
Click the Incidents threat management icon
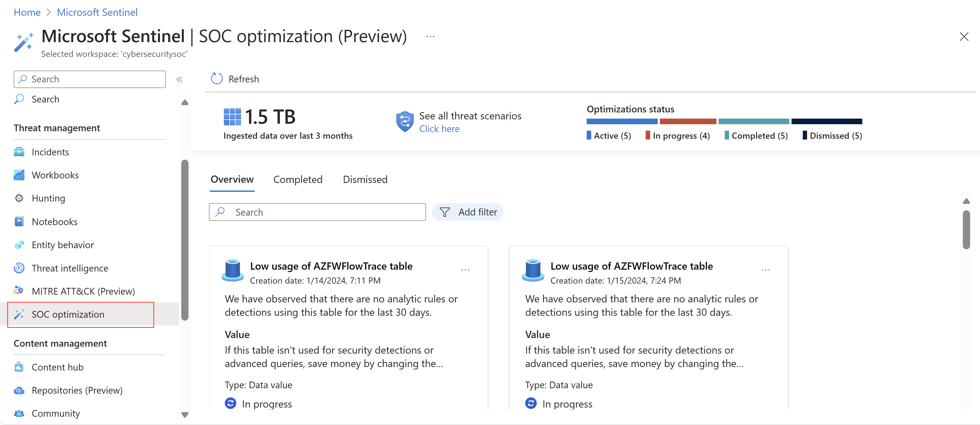tap(19, 151)
